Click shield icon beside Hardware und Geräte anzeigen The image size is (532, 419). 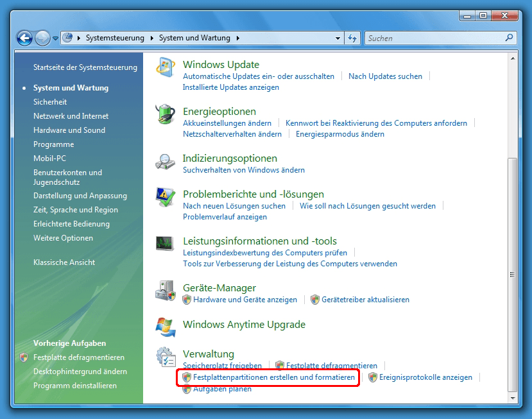(x=187, y=300)
